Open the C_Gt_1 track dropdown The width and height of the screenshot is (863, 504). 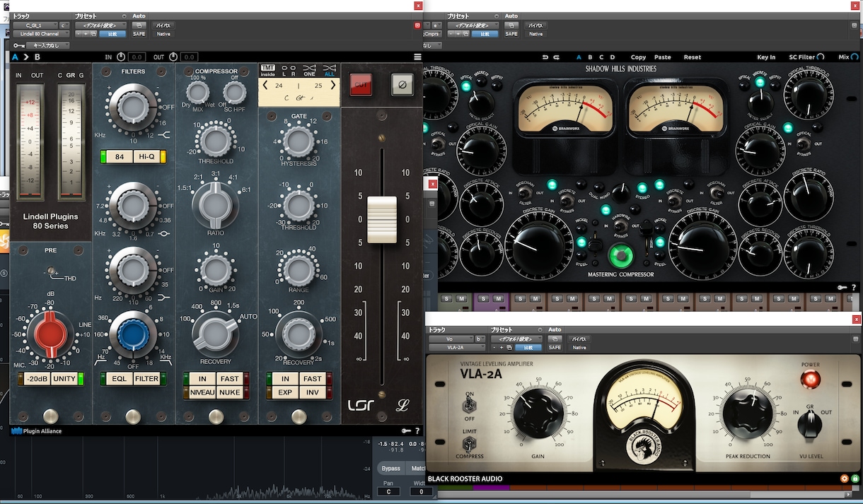click(x=35, y=25)
